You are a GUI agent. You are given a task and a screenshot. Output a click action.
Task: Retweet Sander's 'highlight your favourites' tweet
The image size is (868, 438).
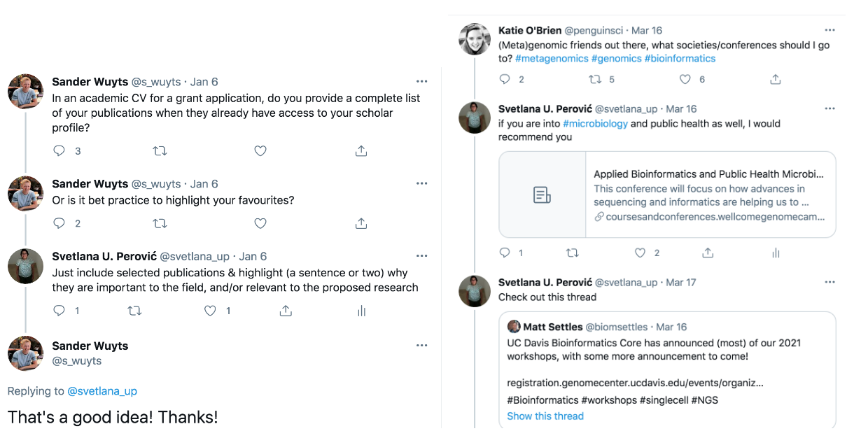[x=160, y=223]
